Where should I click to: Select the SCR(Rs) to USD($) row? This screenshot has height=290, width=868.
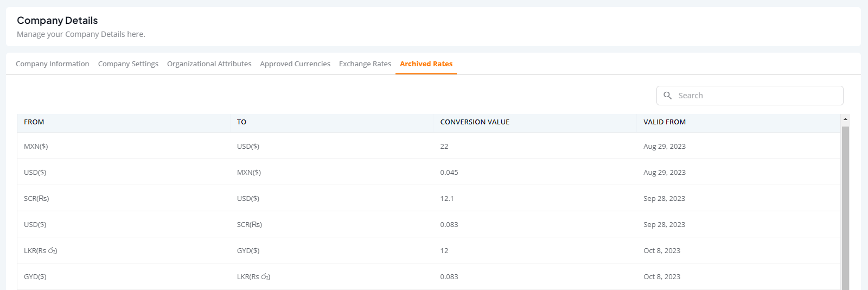(429, 198)
